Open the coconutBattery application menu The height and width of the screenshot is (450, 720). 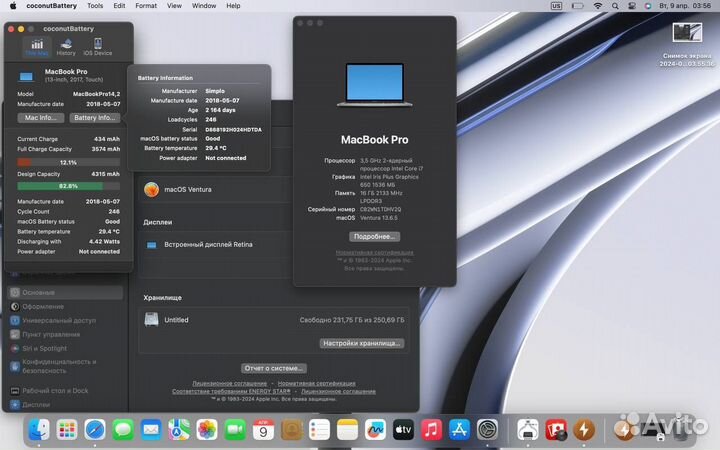[x=51, y=6]
